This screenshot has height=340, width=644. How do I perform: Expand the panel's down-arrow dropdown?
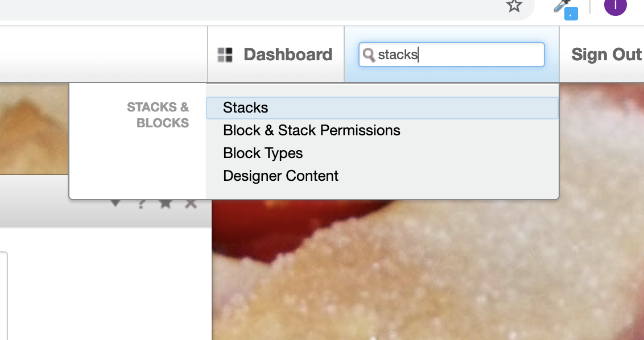point(115,204)
